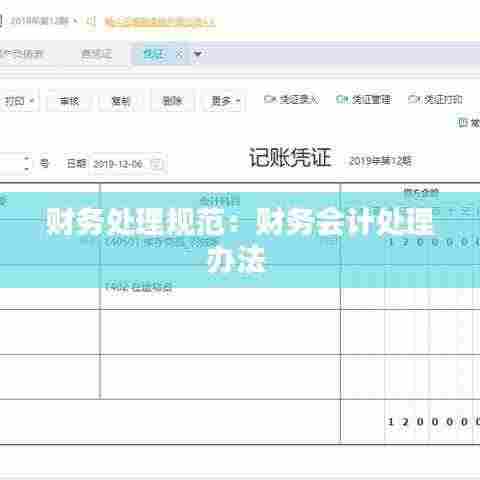Click the 删除 delete button
480x480 pixels.
[172, 100]
